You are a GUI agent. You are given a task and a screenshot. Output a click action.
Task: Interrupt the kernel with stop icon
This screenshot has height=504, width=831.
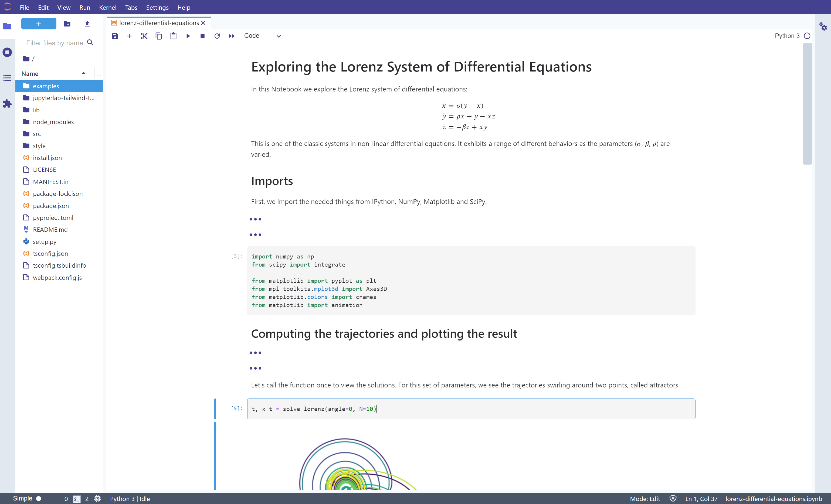tap(202, 36)
